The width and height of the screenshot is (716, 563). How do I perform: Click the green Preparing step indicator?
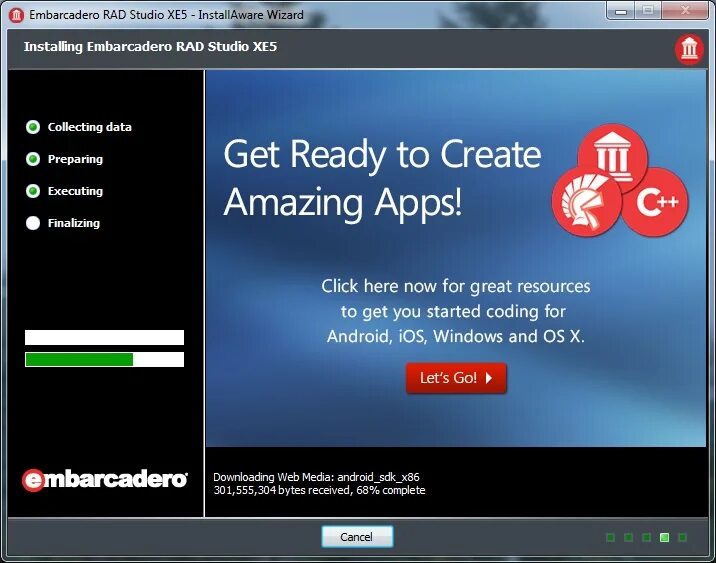[x=33, y=159]
